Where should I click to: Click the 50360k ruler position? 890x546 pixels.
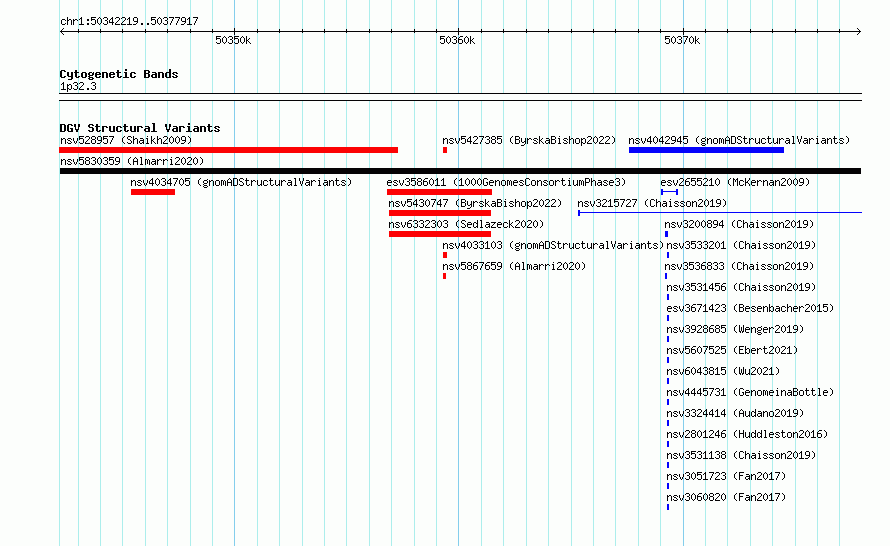[x=457, y=40]
